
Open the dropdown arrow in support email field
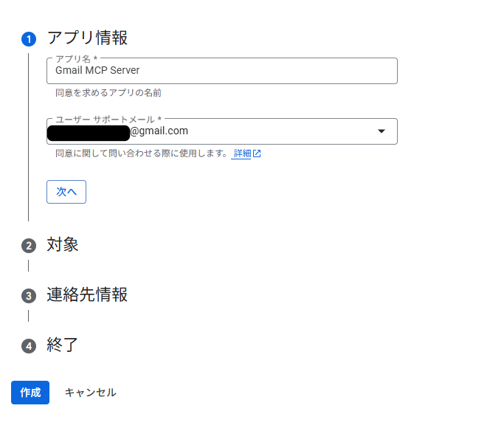pos(382,131)
